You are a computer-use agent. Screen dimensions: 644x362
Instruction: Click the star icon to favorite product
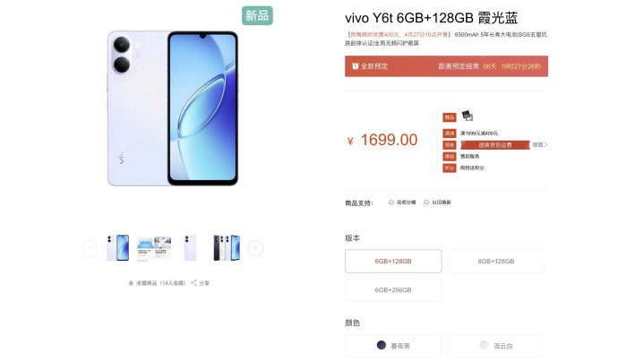(131, 283)
